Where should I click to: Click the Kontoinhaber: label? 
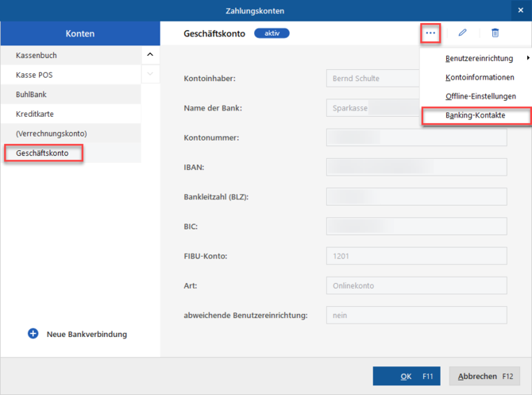(x=210, y=79)
